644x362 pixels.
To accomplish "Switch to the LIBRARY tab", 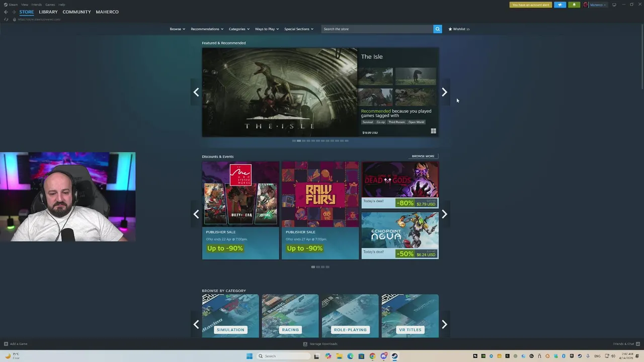I will pyautogui.click(x=48, y=12).
